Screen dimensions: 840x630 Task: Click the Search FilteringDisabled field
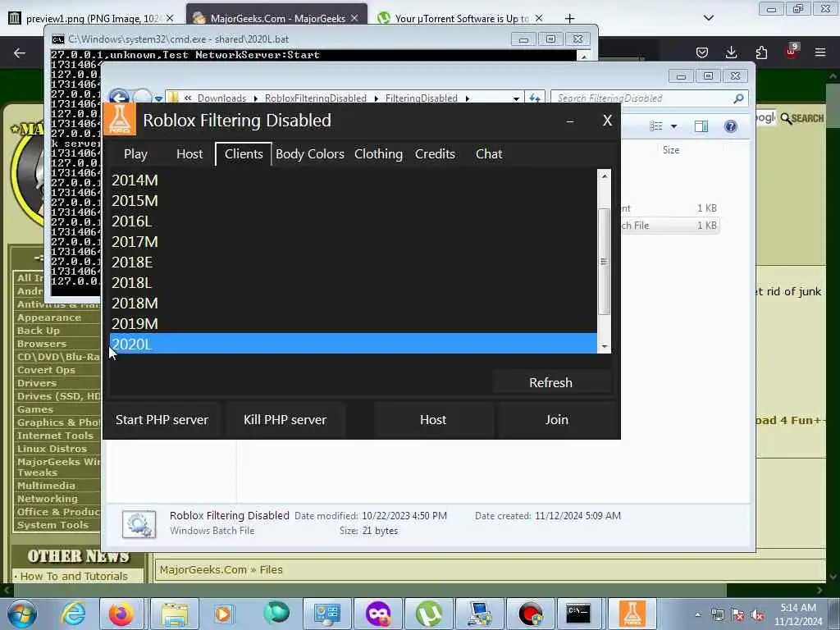[x=641, y=98]
